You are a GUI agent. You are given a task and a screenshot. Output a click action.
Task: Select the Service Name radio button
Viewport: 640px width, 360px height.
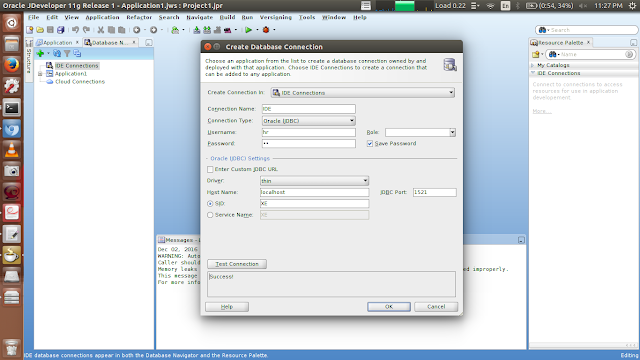point(210,215)
